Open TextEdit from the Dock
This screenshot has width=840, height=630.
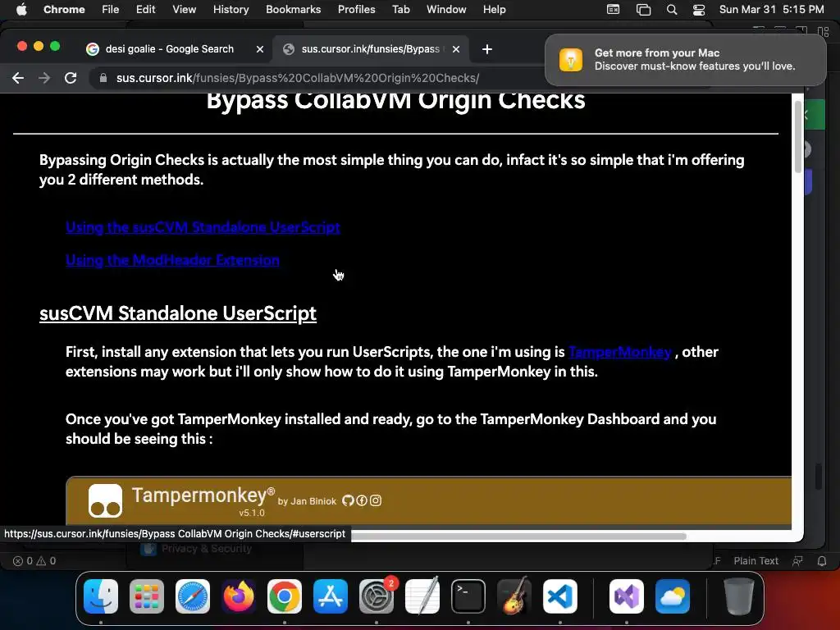click(422, 596)
